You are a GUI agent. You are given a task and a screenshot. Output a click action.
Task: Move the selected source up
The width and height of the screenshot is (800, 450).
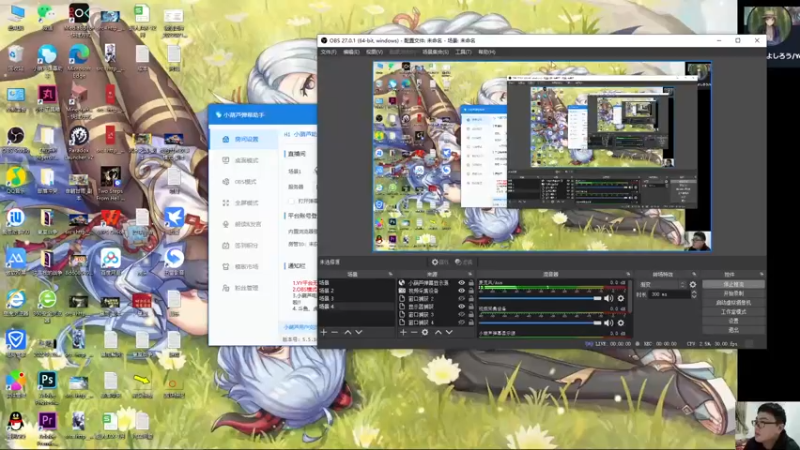[438, 332]
